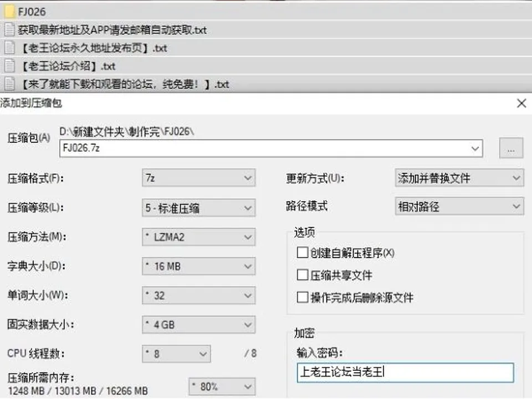Image resolution: width=532 pixels, height=399 pixels.
Task: Expand the 压缩等级 dropdown (5 - 标准压缩)
Action: (x=198, y=208)
